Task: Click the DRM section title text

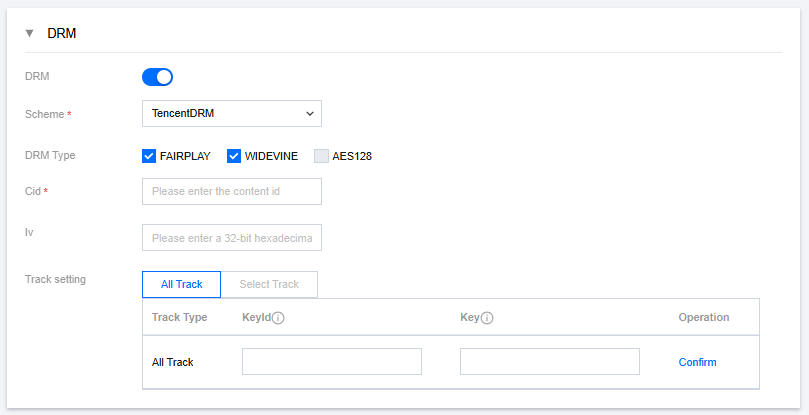Action: click(62, 33)
